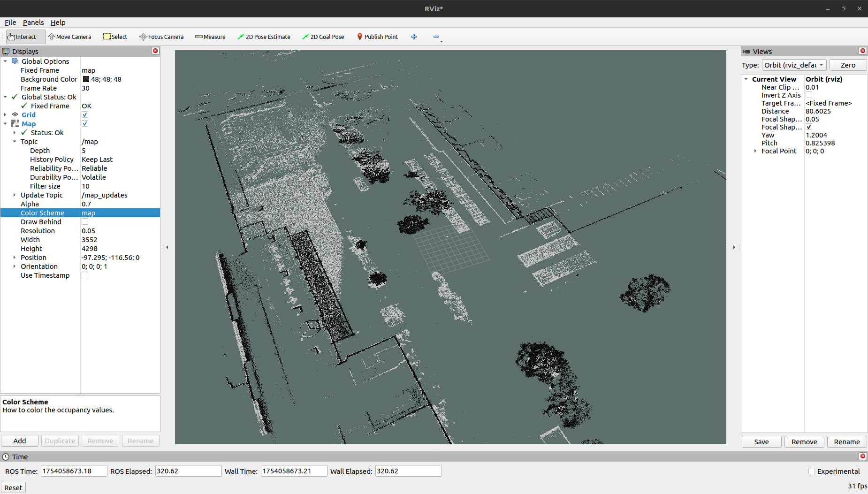
Task: Collapse the Map display tree item
Action: [x=5, y=123]
